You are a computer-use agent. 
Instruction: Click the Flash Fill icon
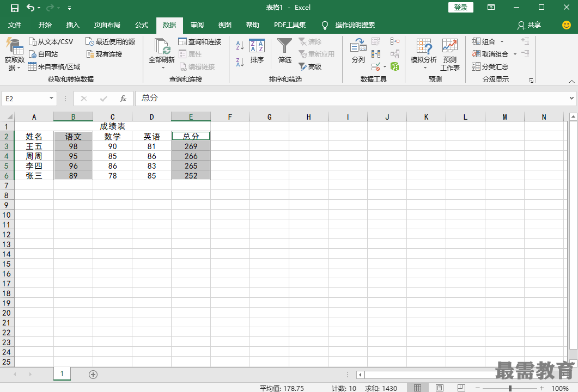point(376,41)
